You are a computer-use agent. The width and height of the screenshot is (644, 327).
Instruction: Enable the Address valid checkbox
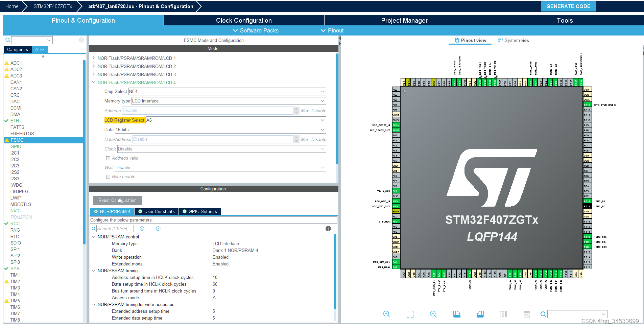point(108,158)
